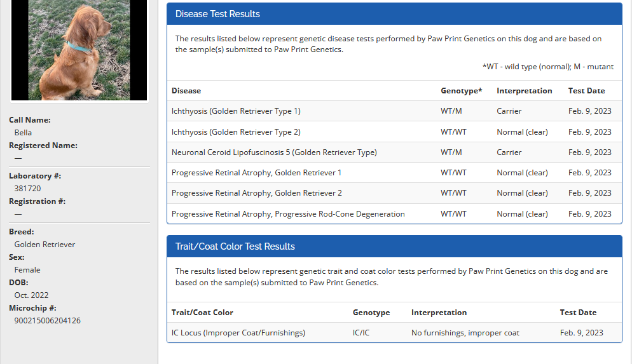The width and height of the screenshot is (632, 364).
Task: Select the Ichthyosis Golden Retriever Type 1 row
Action: click(x=236, y=111)
